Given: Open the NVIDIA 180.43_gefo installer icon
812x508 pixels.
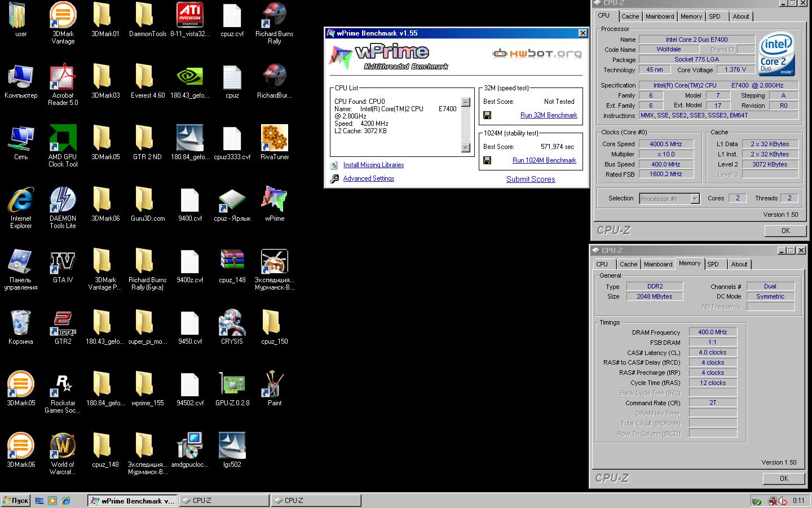Looking at the screenshot, I should (190, 81).
